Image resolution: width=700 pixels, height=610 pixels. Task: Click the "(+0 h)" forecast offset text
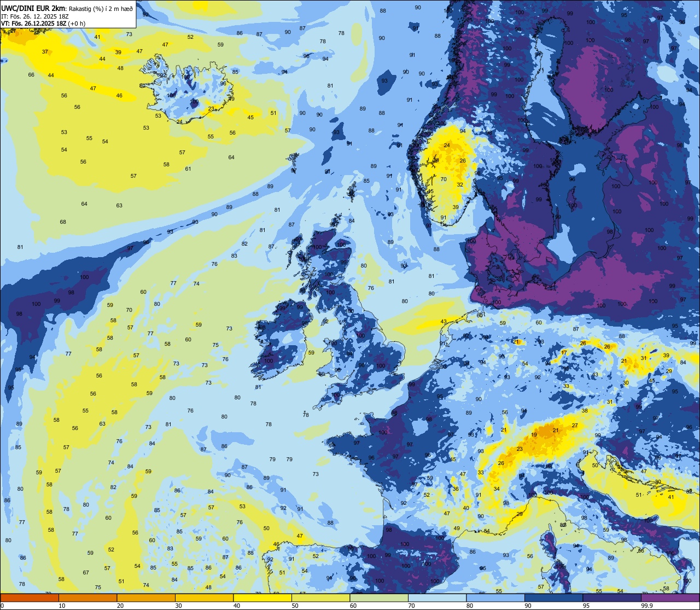click(x=77, y=24)
